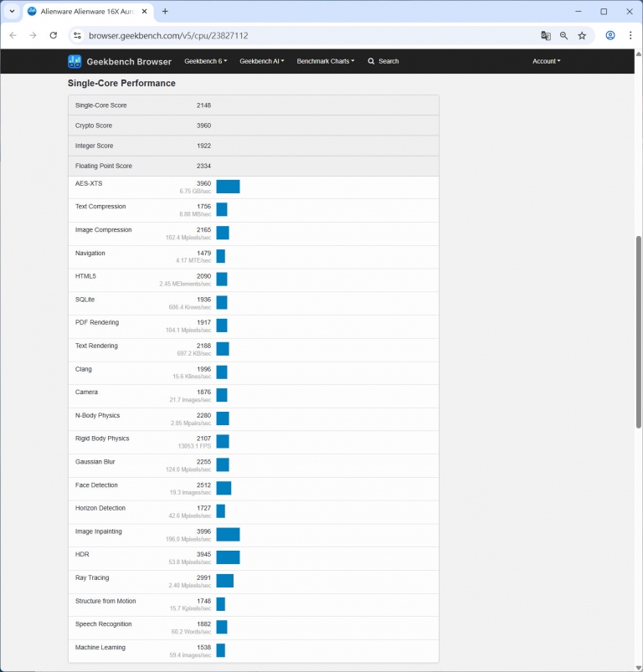Open Chrome's three-dot menu

click(x=630, y=36)
